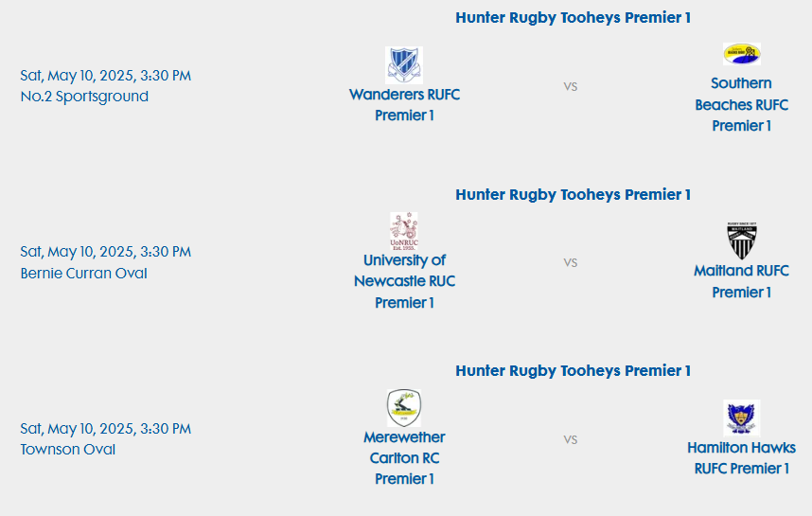Open Maitland RUFC Premier 1 team page
812x516 pixels.
click(742, 281)
